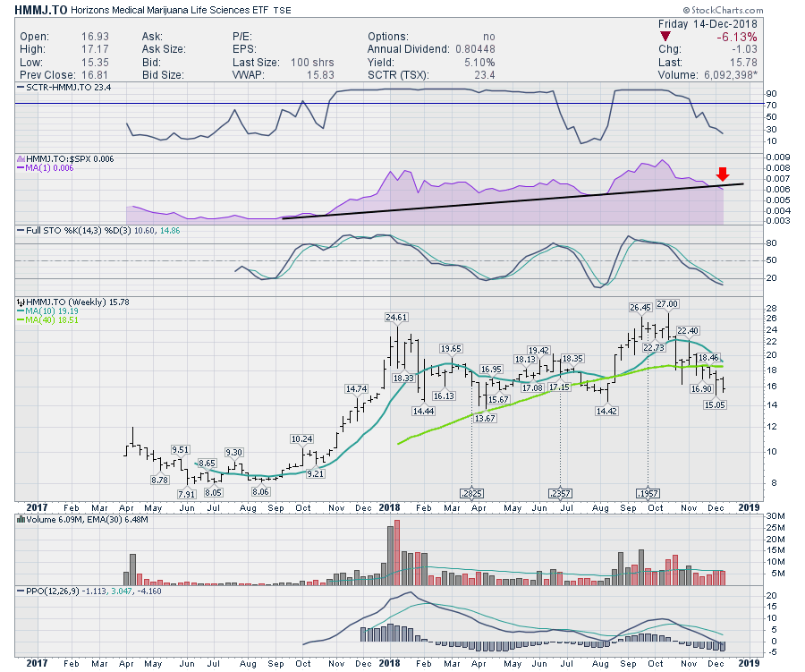805x672 pixels.
Task: Click the purple MA(1) 0.006 legend
Action: [x=46, y=168]
